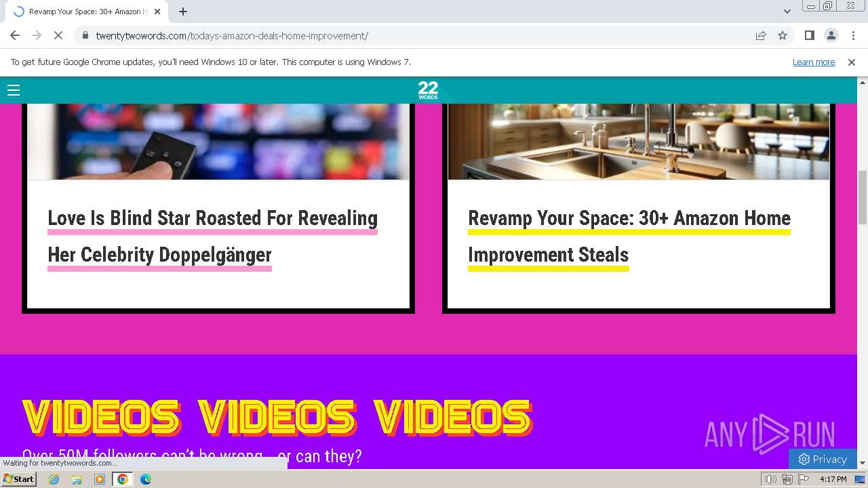Open File Explorer from the taskbar

coord(77,479)
